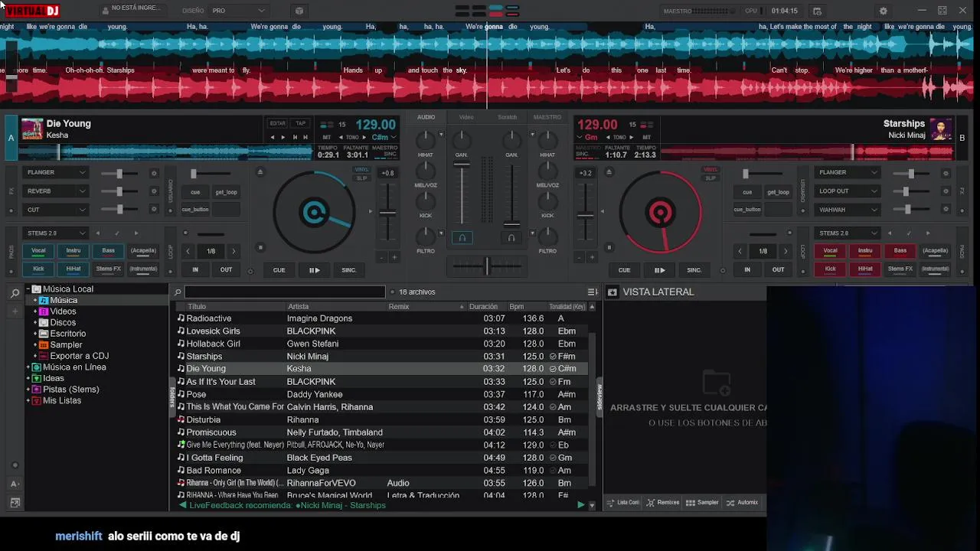Collapse the Música Local tree node
The image size is (980, 551).
coord(28,289)
